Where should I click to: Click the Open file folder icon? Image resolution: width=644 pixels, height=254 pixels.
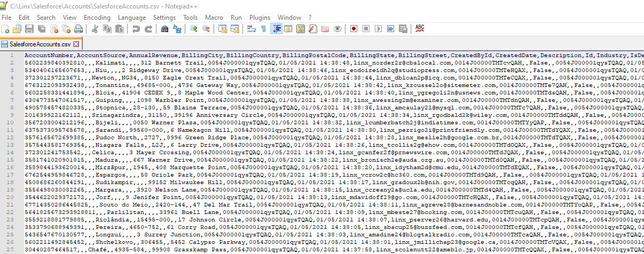[x=18, y=29]
